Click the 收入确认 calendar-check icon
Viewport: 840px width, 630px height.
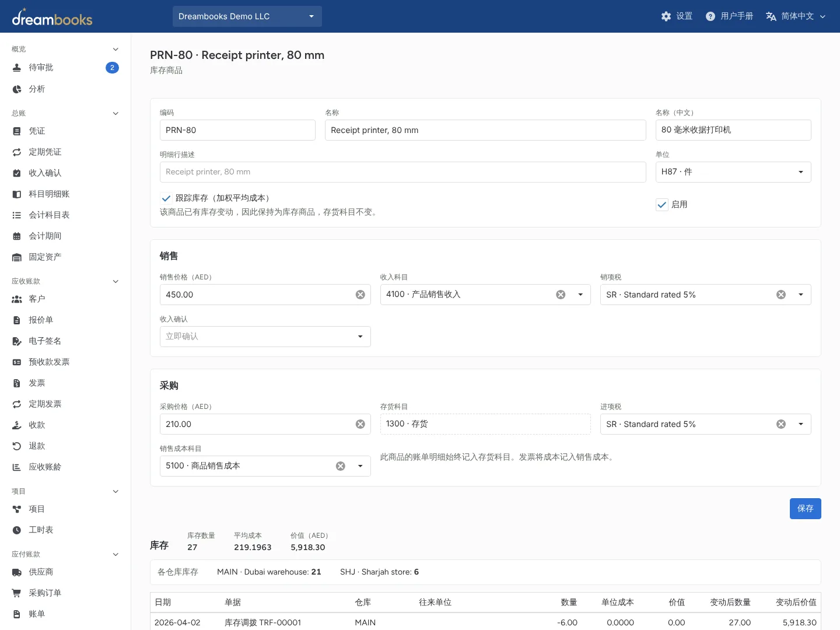click(17, 173)
